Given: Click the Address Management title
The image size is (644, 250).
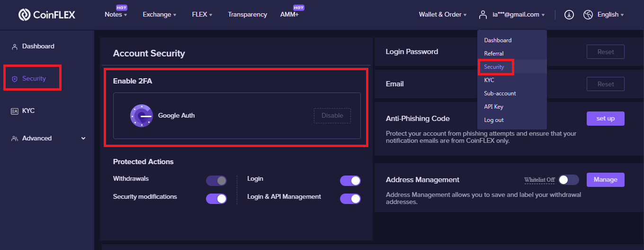Looking at the screenshot, I should coord(423,180).
